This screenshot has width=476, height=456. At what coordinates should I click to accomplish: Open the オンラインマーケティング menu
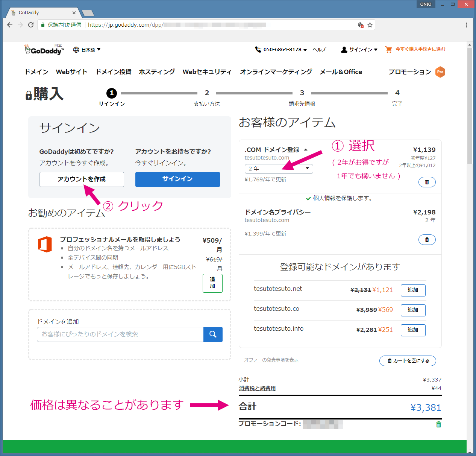(x=276, y=72)
